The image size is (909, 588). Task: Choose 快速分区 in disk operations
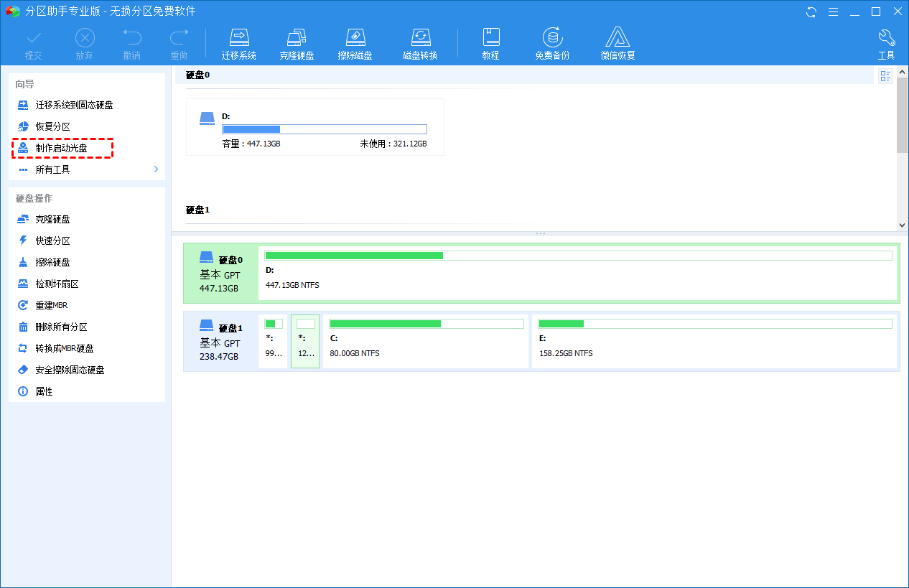44,241
